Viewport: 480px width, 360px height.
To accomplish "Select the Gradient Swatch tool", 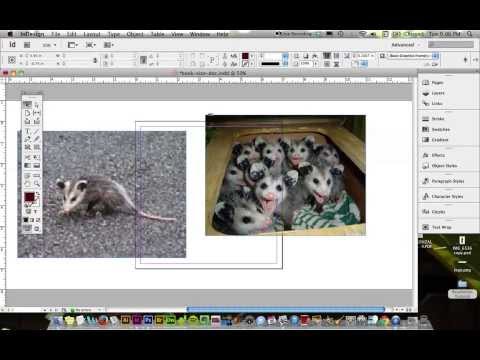I will coord(27,165).
